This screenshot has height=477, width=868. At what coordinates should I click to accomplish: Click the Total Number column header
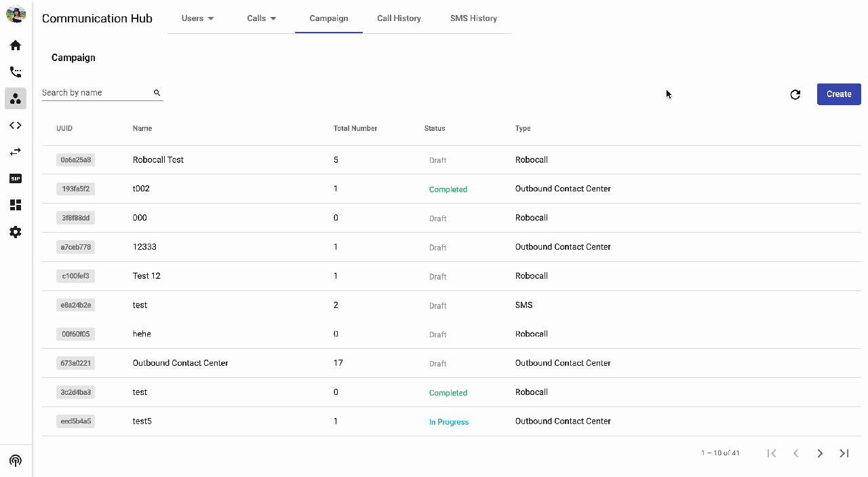tap(355, 128)
